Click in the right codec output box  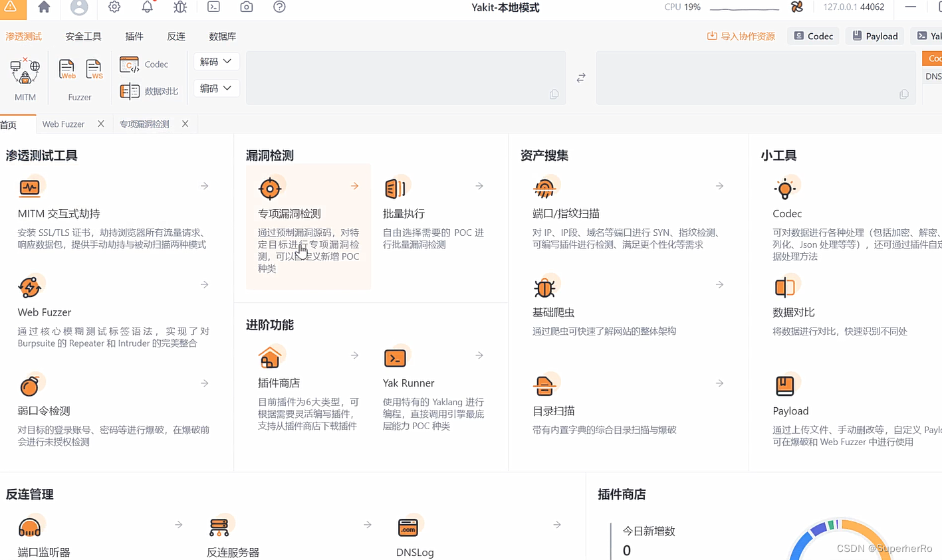point(756,78)
